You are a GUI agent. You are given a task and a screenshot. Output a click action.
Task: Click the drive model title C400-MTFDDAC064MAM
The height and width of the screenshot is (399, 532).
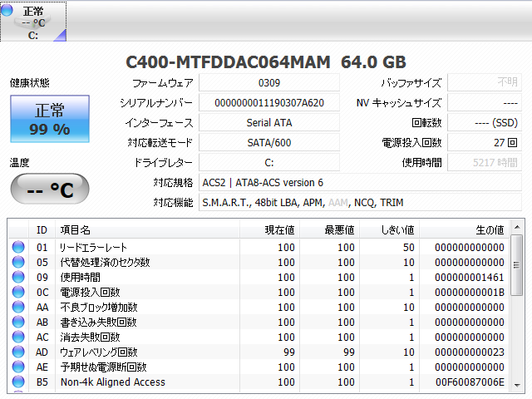coord(228,62)
